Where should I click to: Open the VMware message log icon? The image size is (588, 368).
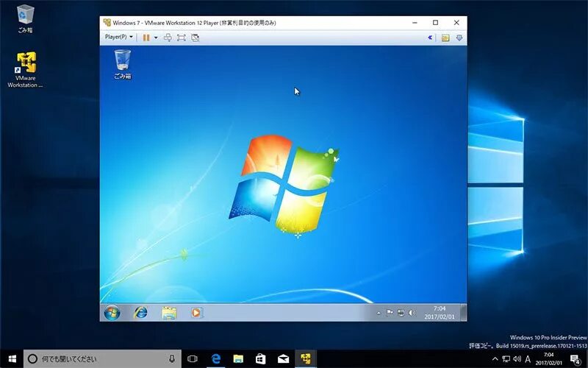click(445, 38)
